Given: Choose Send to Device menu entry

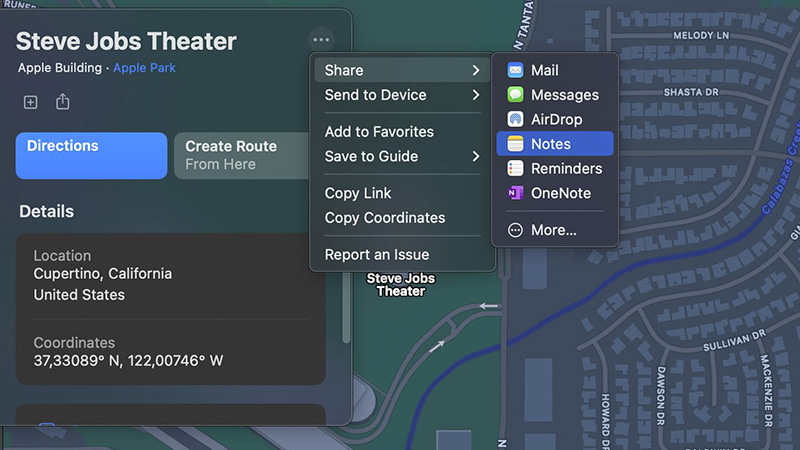Looking at the screenshot, I should tap(402, 94).
